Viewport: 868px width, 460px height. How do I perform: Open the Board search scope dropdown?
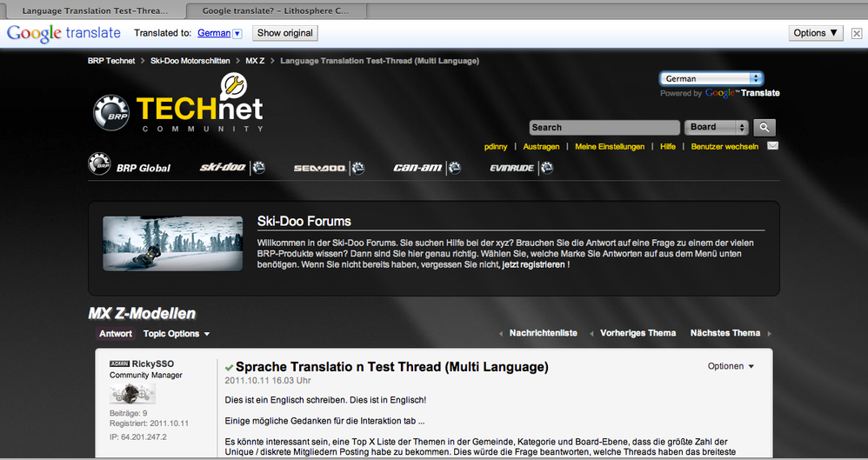click(x=717, y=127)
